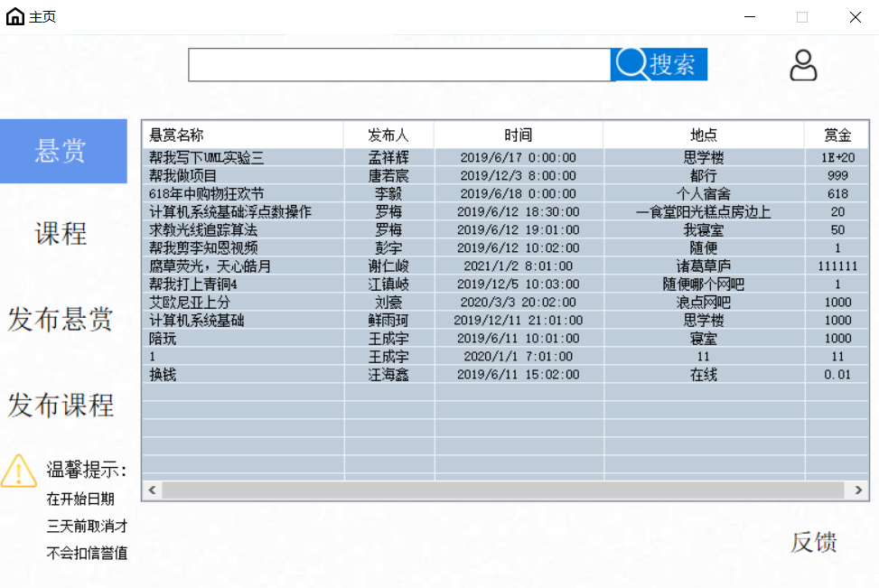
Task: Click the 赏金 column header
Action: coord(837,135)
